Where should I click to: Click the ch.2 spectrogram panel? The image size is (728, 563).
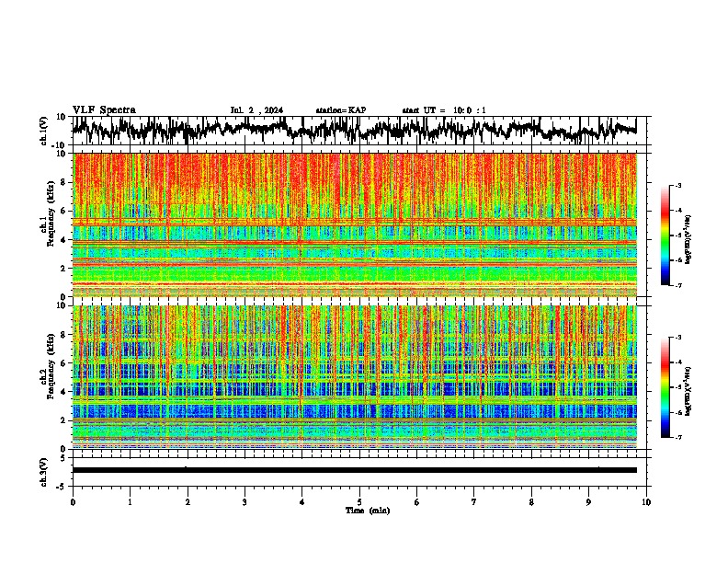pos(355,377)
